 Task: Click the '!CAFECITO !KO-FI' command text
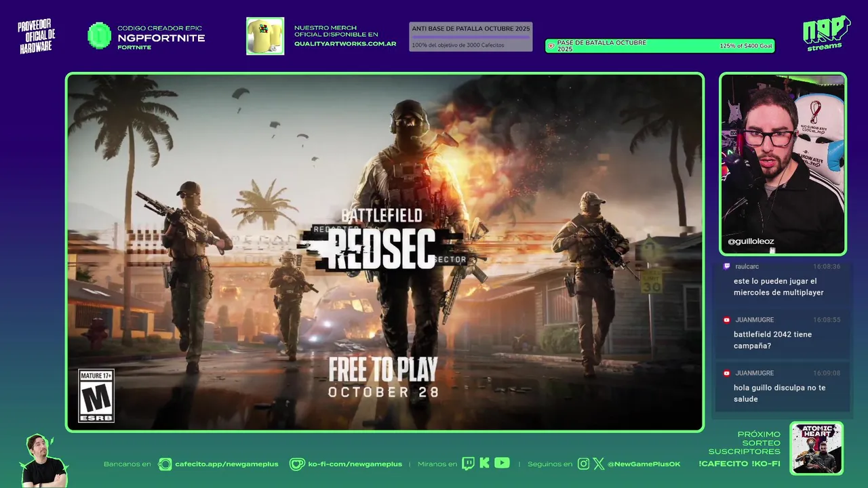(739, 464)
